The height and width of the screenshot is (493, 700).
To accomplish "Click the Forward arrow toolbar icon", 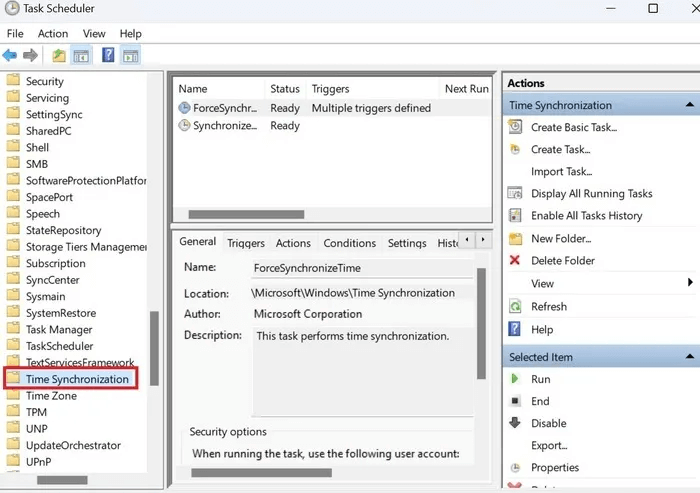I will [x=30, y=56].
